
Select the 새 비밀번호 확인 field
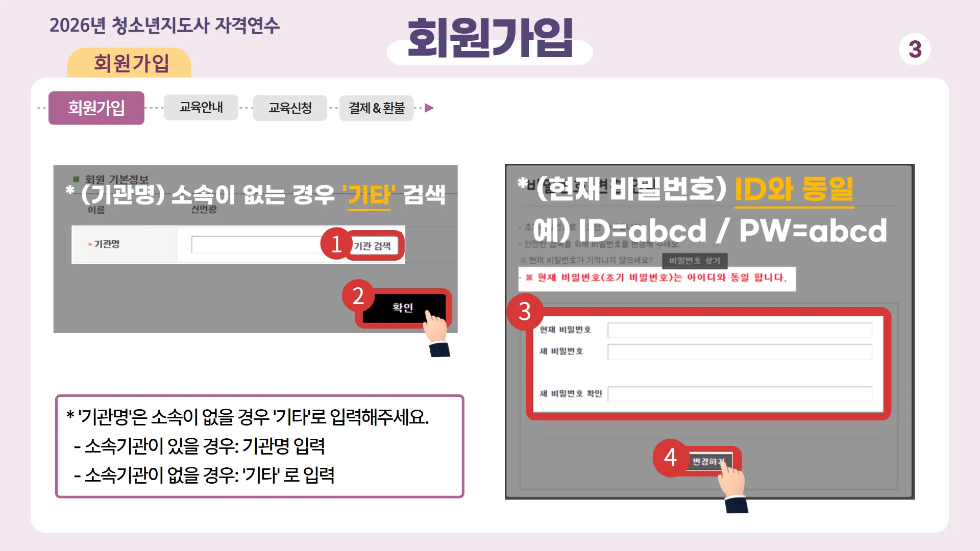tap(740, 394)
